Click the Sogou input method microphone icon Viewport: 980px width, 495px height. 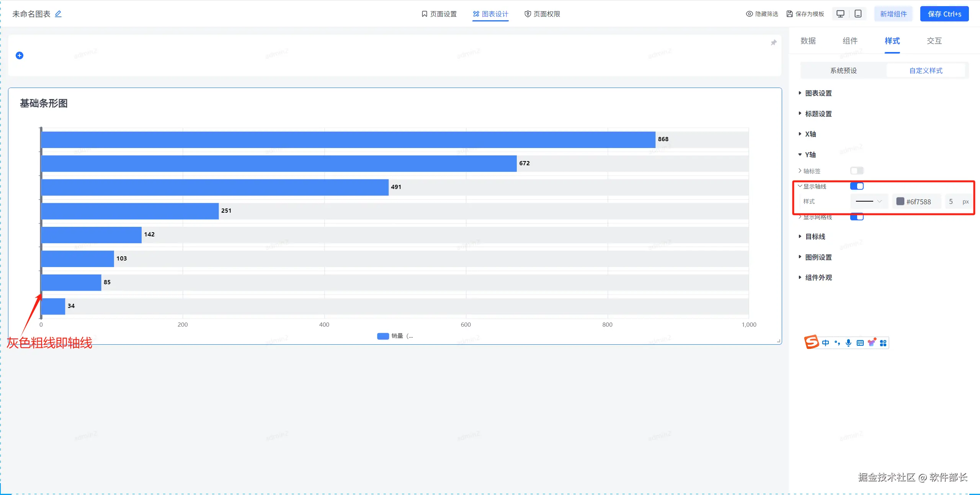click(x=848, y=343)
